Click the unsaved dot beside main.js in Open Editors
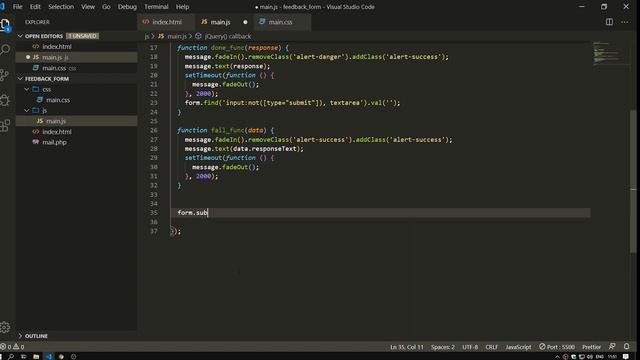 click(x=28, y=57)
